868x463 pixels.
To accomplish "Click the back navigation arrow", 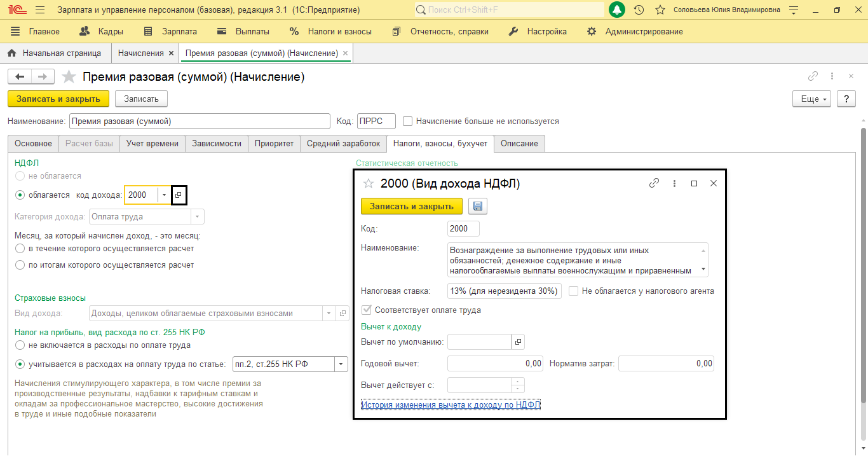I will coord(20,77).
